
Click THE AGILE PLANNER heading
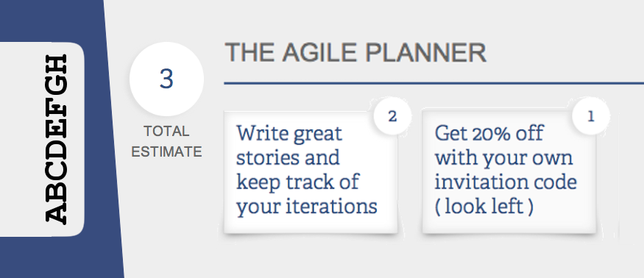[x=355, y=53]
